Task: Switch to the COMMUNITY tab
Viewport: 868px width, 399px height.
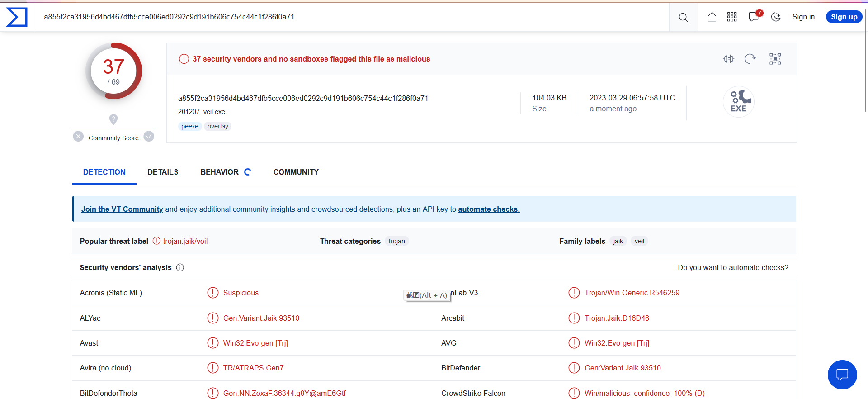Action: [296, 172]
